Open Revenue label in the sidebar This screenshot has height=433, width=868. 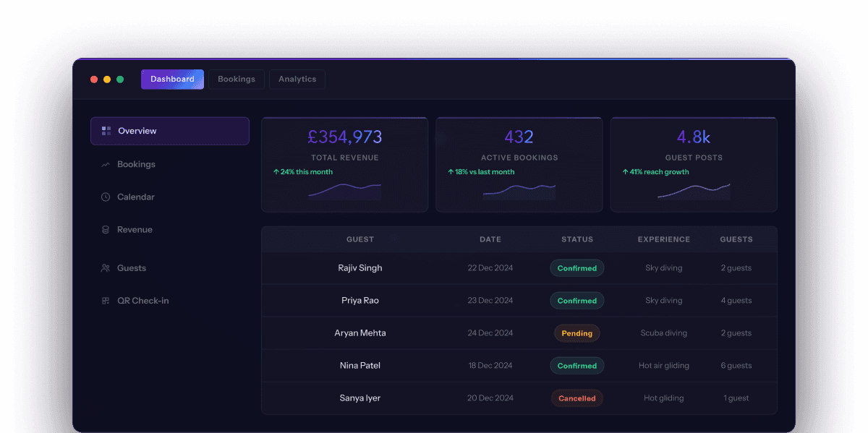pyautogui.click(x=135, y=230)
